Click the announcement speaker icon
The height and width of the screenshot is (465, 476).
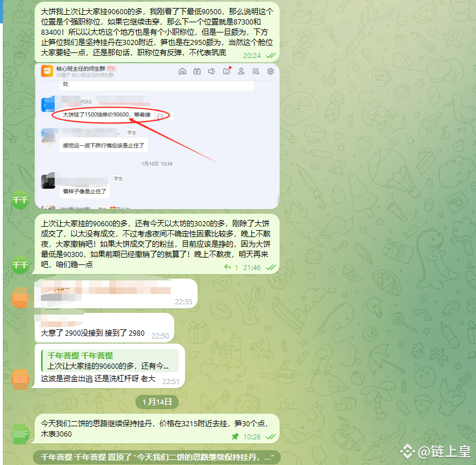pos(212,71)
